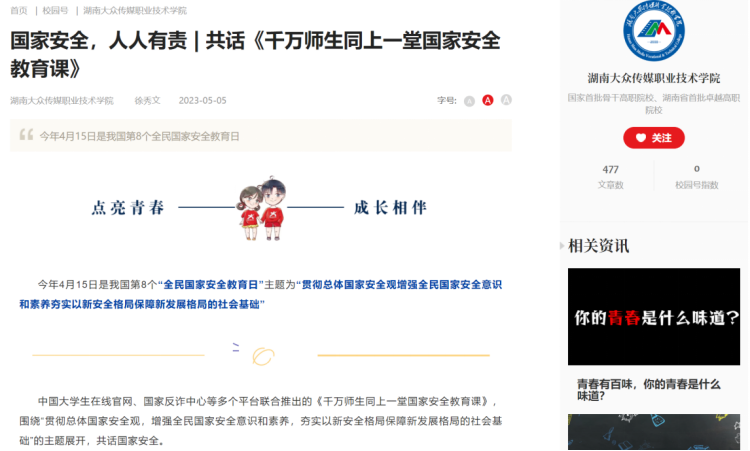Click the source 湖南大众传媒职业技术学院 under title
Image resolution: width=750 pixels, height=451 pixels.
(x=62, y=100)
